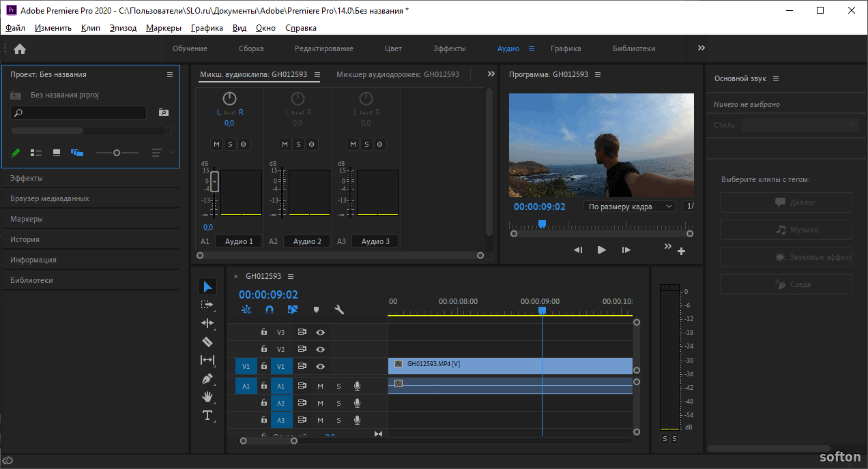Toggle Solo on timeline track A2
The image size is (868, 469).
[338, 403]
